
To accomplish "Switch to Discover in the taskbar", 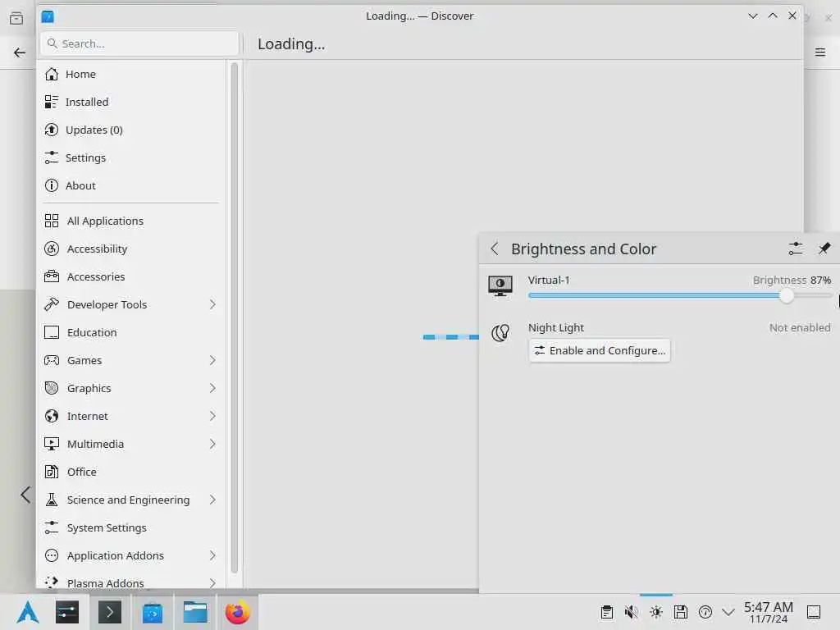I will tap(153, 612).
